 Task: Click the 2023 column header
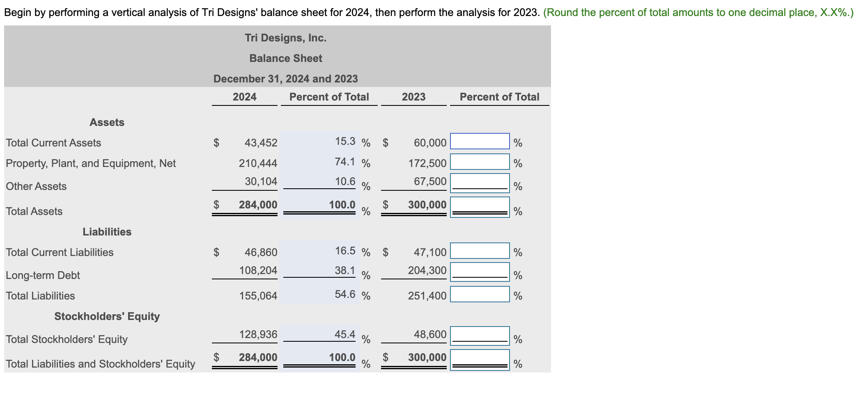pyautogui.click(x=413, y=97)
